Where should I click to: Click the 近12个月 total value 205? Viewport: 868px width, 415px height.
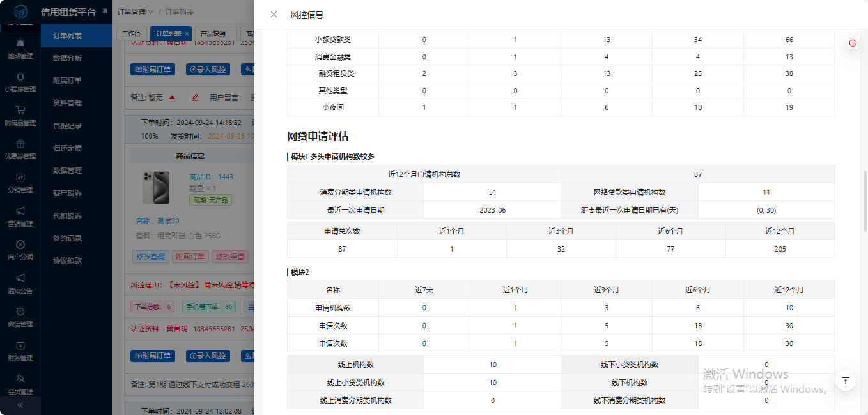tap(780, 249)
